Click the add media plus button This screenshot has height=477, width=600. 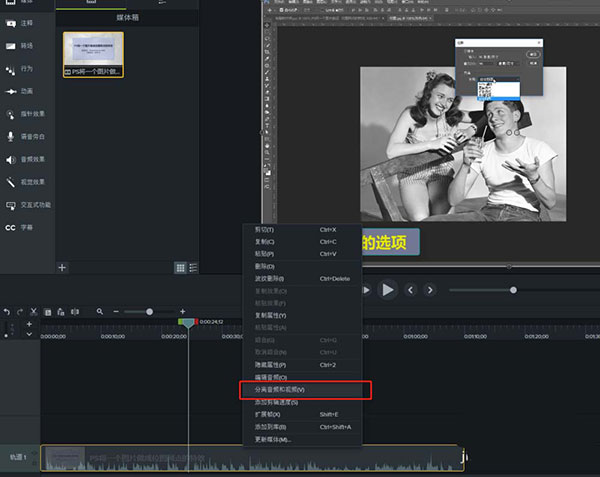pyautogui.click(x=62, y=268)
